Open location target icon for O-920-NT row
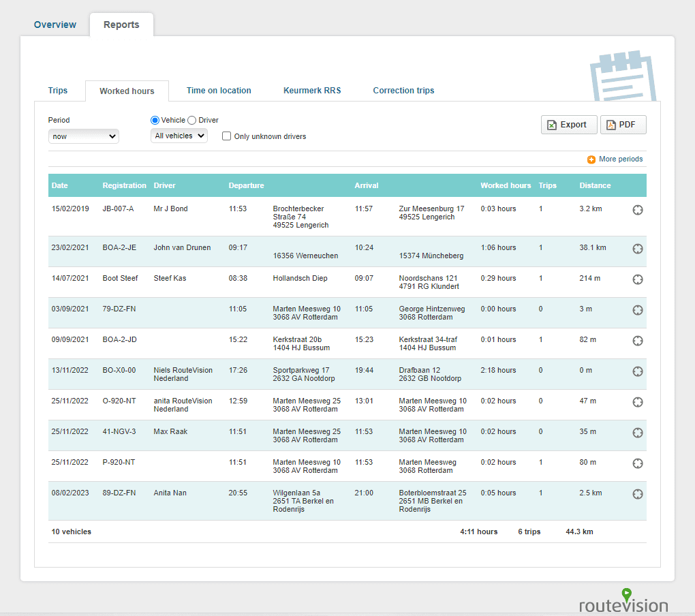 click(637, 402)
